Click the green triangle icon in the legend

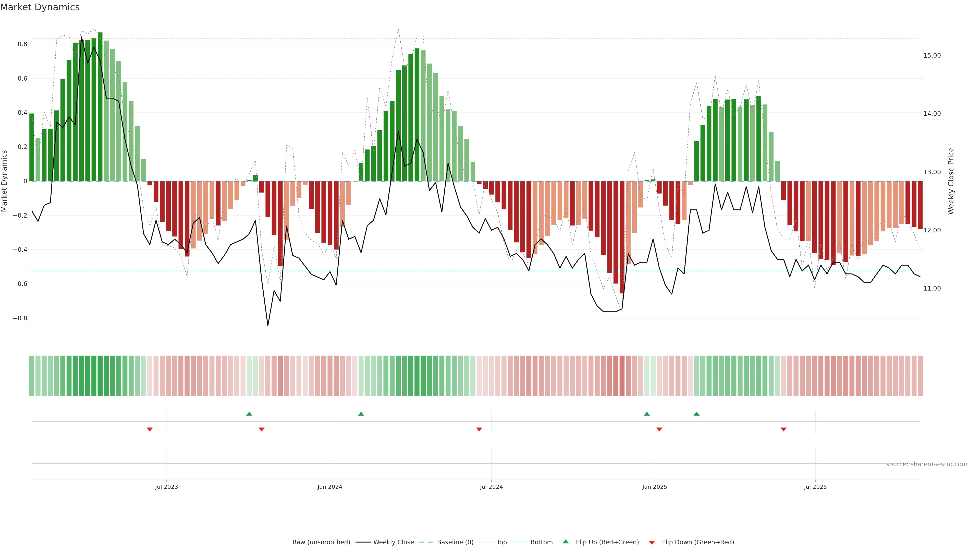(x=566, y=542)
